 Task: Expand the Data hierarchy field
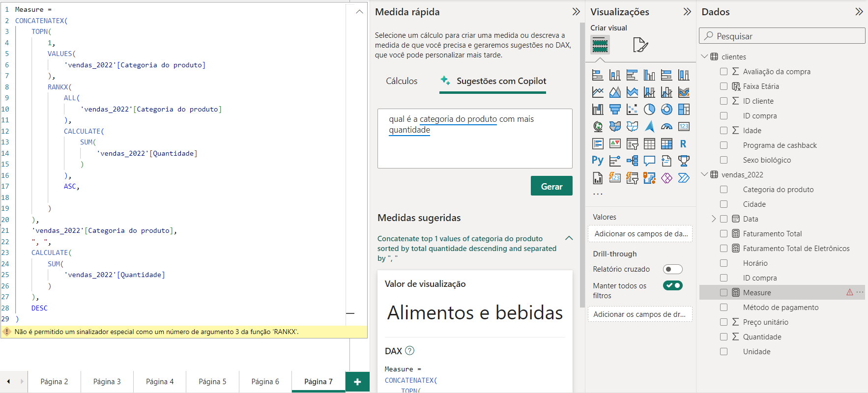714,219
